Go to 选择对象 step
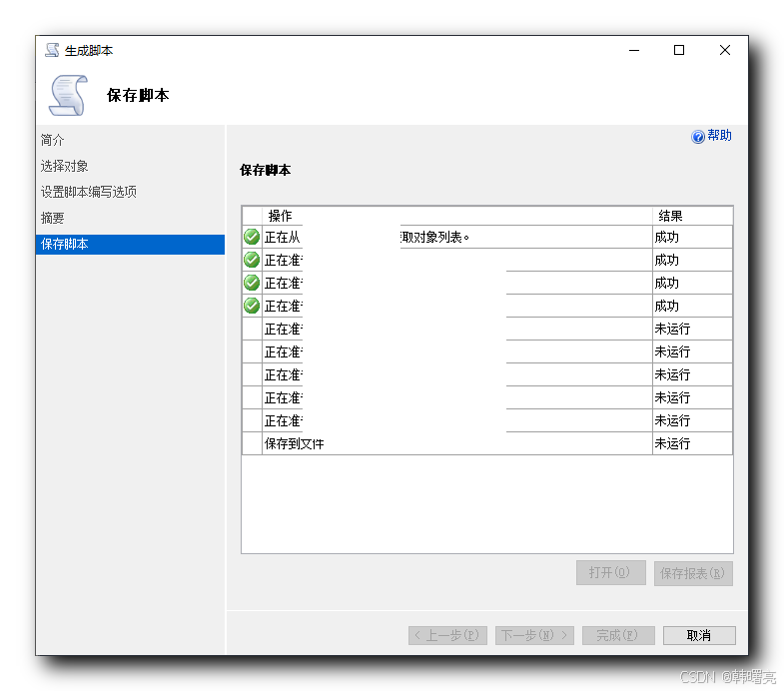 click(64, 166)
